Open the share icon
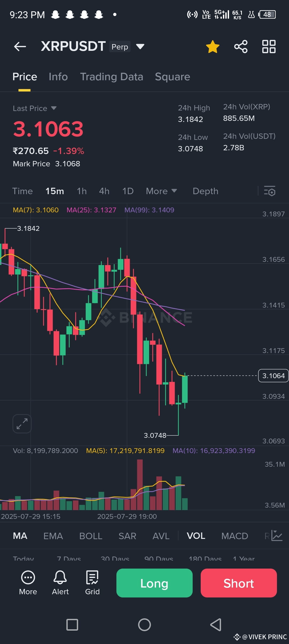This screenshot has width=289, height=644. click(241, 47)
